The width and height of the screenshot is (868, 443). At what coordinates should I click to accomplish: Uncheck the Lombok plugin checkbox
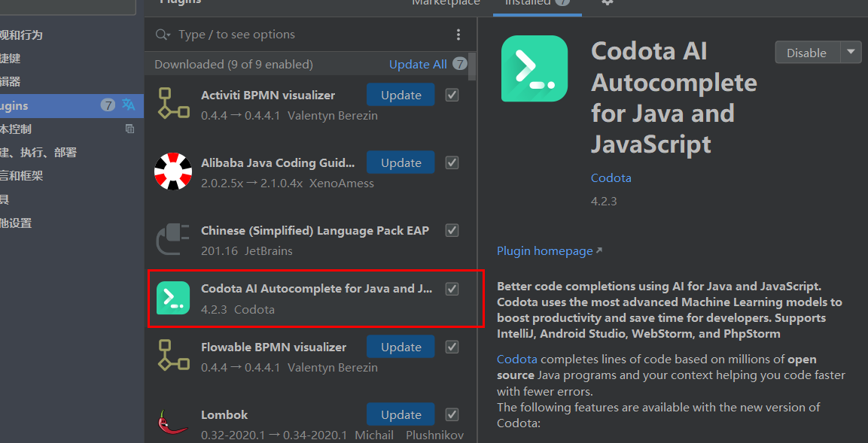[x=452, y=414]
